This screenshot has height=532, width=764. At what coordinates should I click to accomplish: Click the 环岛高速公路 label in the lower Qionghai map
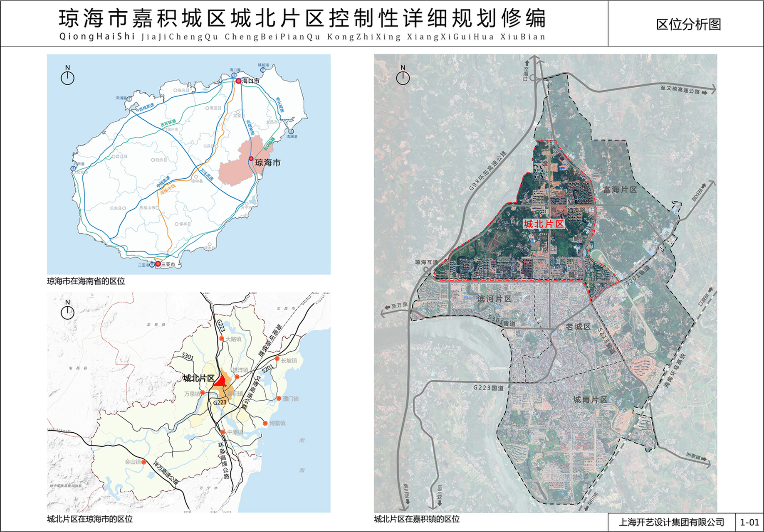click(224, 461)
